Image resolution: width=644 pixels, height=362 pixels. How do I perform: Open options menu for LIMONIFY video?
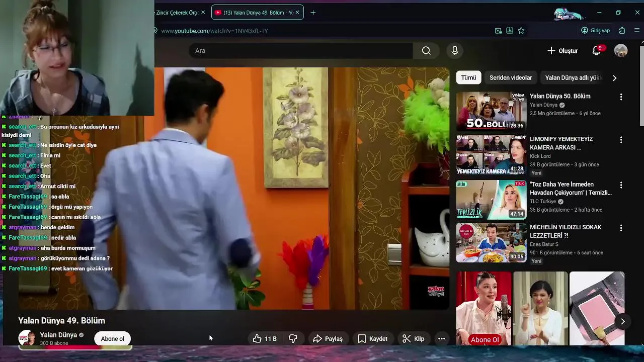(621, 140)
